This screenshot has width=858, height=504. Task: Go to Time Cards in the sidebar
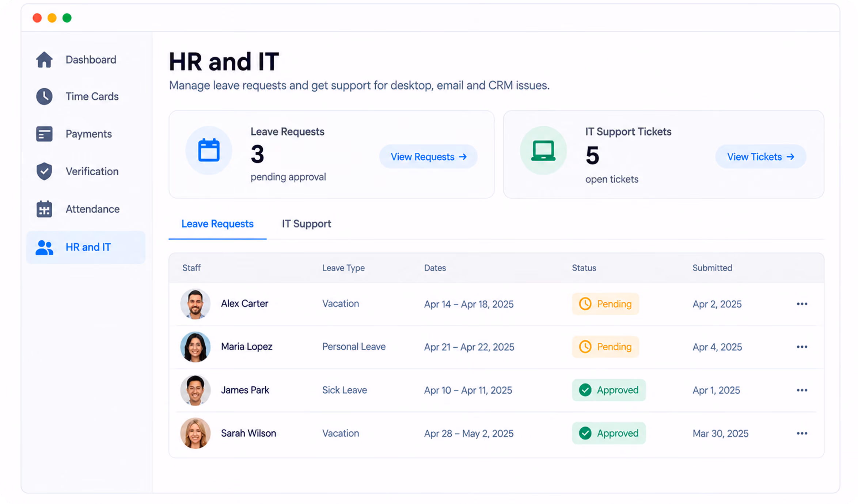click(x=86, y=96)
